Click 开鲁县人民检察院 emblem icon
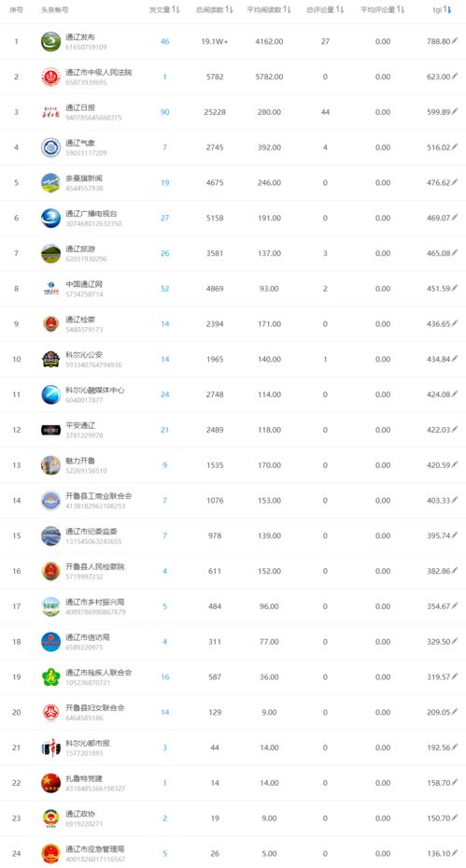Image resolution: width=466 pixels, height=868 pixels. pyautogui.click(x=51, y=571)
